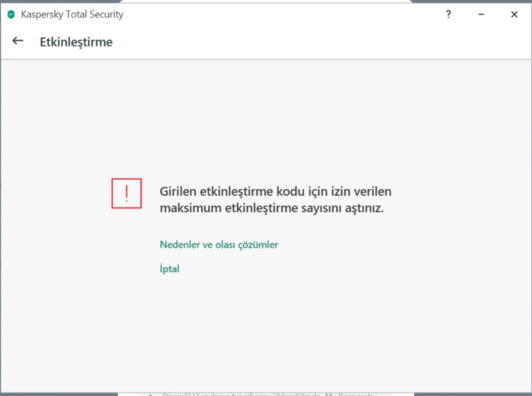Minimize the Kaspersky Total Security window
This screenshot has height=396, width=532.
click(481, 14)
